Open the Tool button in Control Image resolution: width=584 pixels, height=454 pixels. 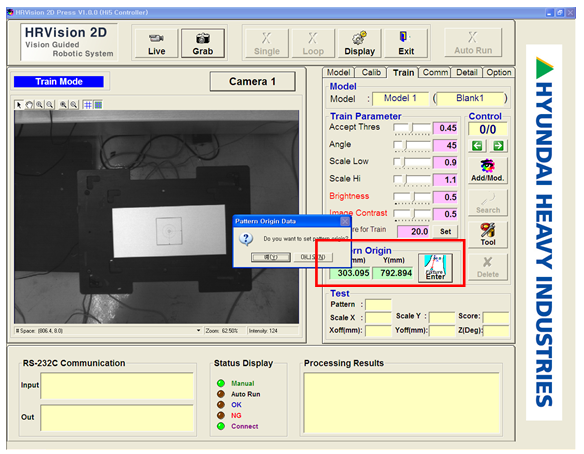point(488,235)
